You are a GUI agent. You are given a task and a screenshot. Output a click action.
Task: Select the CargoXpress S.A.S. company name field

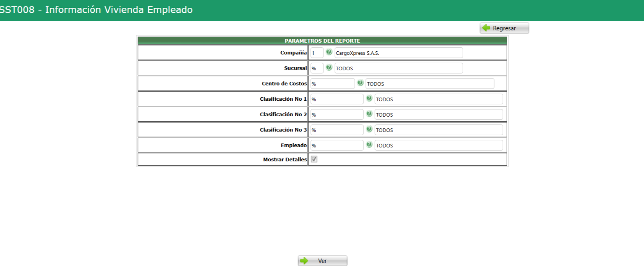(x=399, y=53)
